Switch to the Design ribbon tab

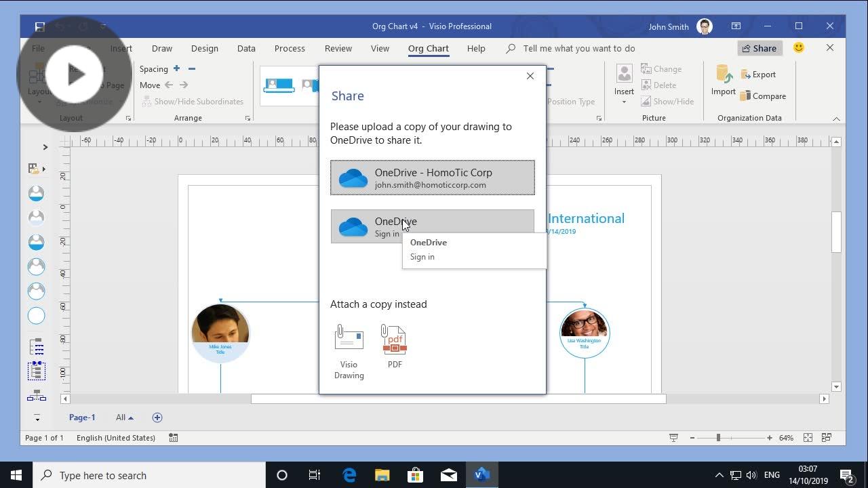click(x=204, y=48)
